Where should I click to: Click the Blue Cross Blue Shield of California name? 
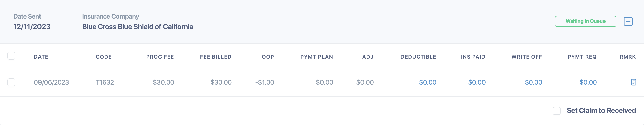(138, 27)
